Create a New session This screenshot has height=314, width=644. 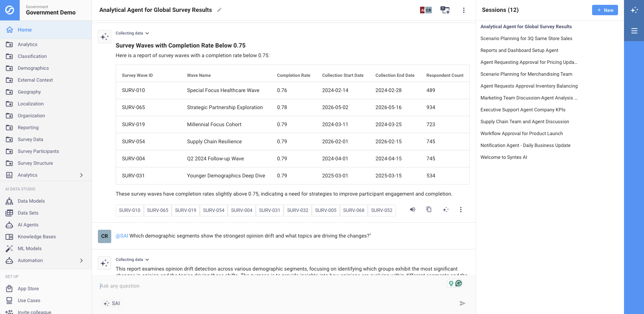click(605, 10)
